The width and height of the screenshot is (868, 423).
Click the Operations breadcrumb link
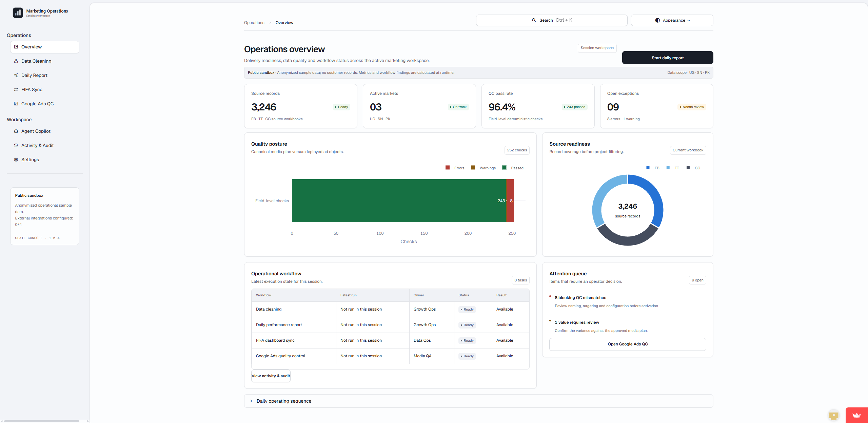(x=254, y=23)
